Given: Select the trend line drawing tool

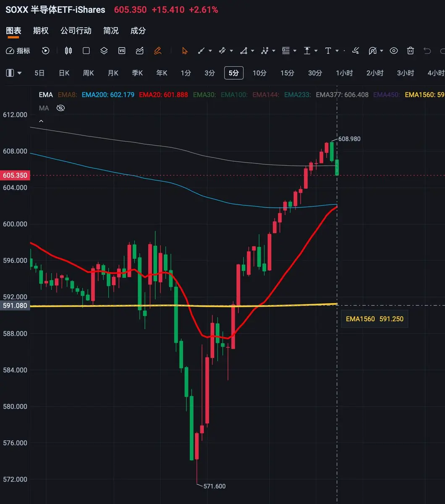Looking at the screenshot, I should tap(201, 51).
